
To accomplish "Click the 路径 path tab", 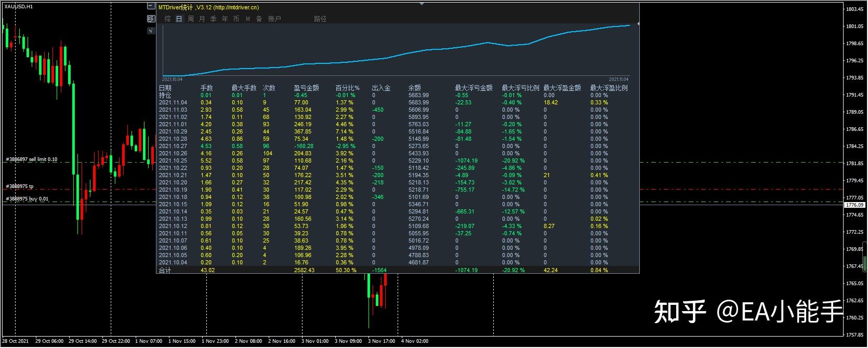I will [320, 19].
